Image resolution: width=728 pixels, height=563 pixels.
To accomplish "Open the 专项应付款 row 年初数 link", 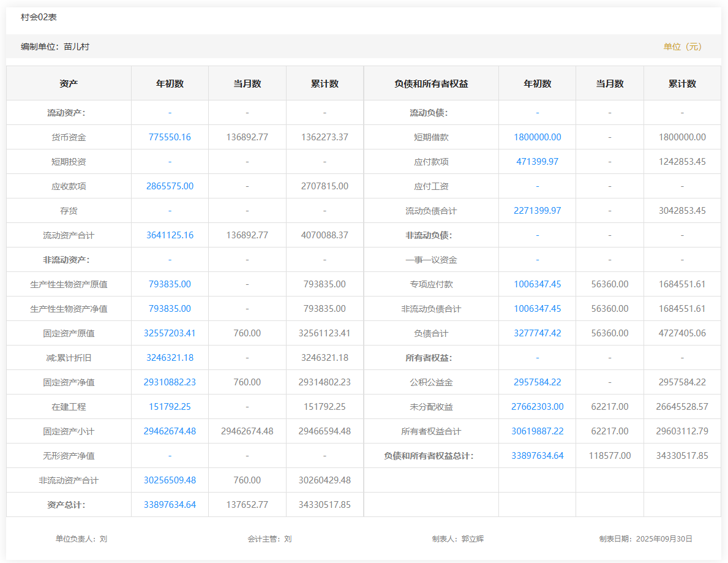I will [x=537, y=284].
